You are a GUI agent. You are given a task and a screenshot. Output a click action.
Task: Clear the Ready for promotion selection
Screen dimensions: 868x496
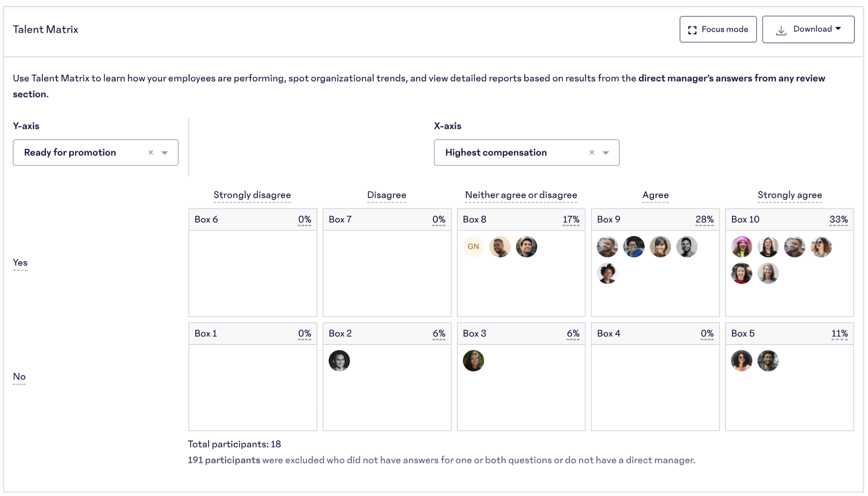151,152
